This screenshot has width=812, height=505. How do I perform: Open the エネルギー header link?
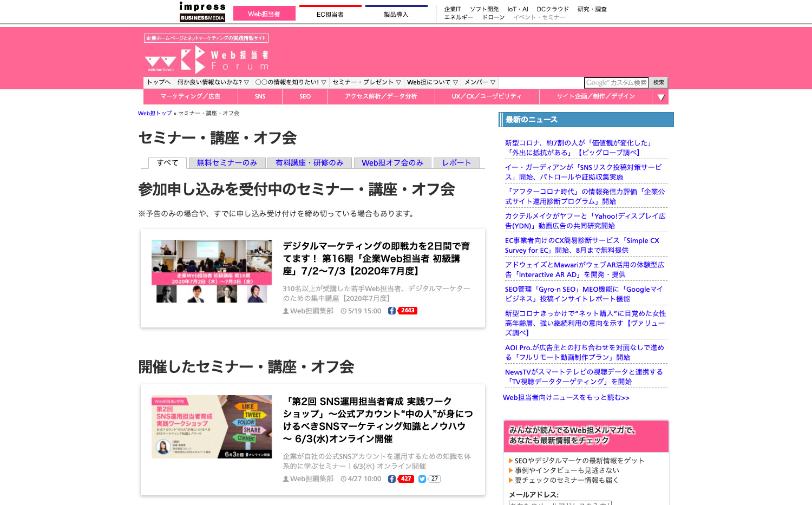coord(459,17)
